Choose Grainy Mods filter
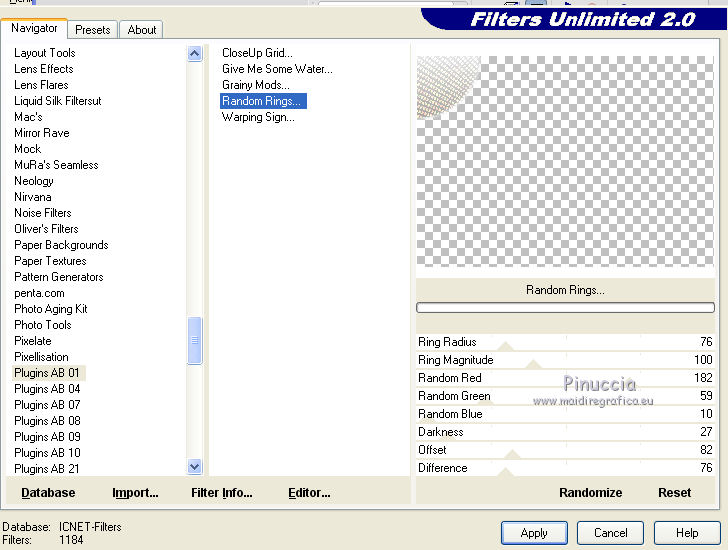The height and width of the screenshot is (550, 728). pyautogui.click(x=256, y=85)
